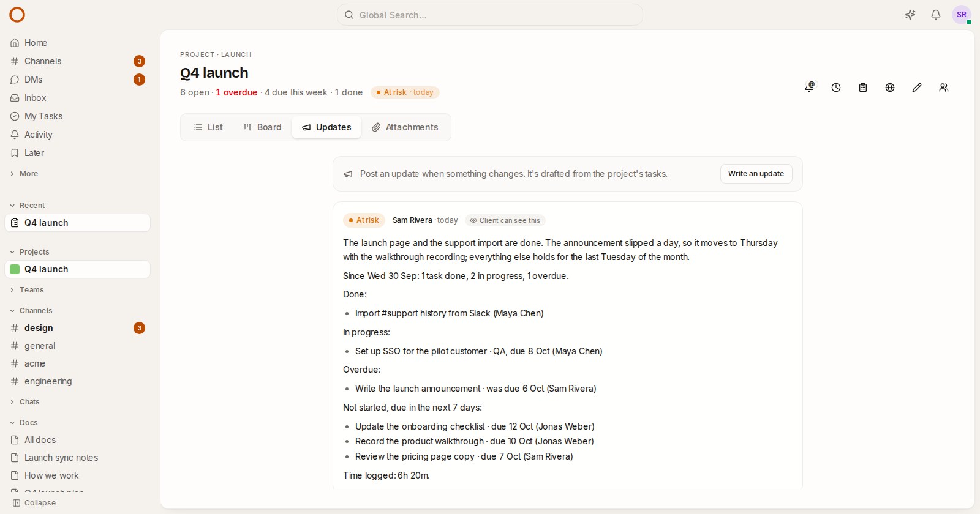Select the Updates tab
980x514 pixels.
pos(326,127)
